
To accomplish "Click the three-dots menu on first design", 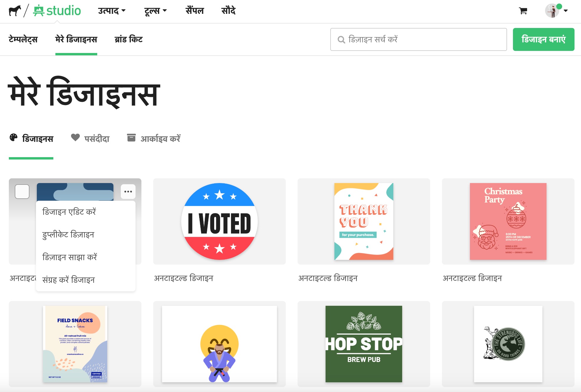I will point(128,192).
